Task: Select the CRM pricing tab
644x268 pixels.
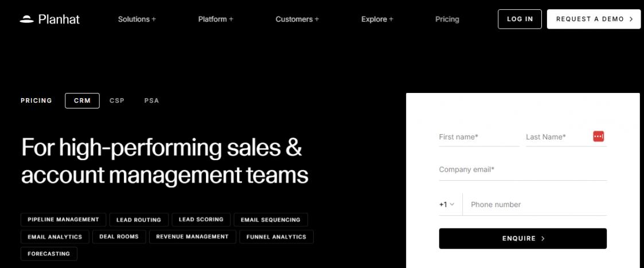Action: 82,100
